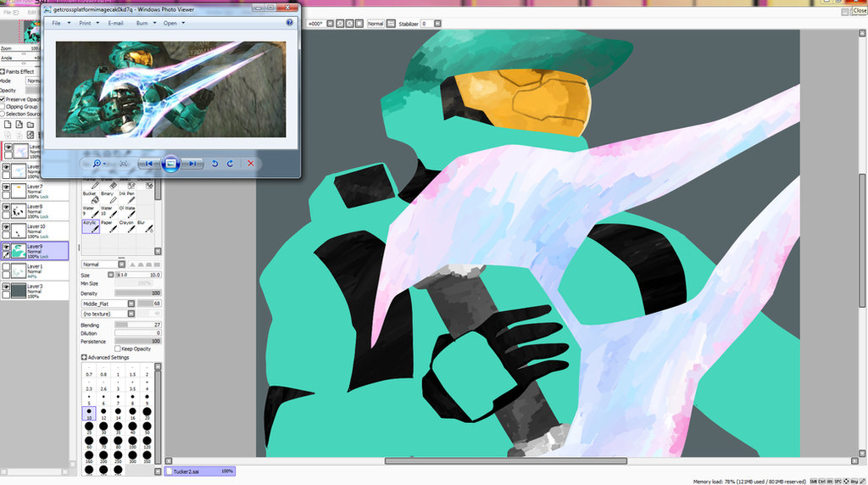
Task: Hide Layer10 using its eye icon
Action: click(6, 227)
